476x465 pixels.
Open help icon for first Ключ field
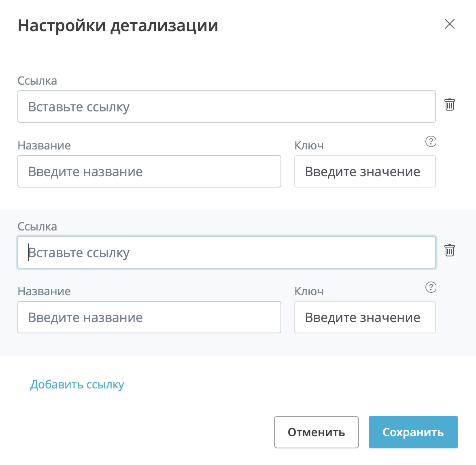click(x=431, y=141)
